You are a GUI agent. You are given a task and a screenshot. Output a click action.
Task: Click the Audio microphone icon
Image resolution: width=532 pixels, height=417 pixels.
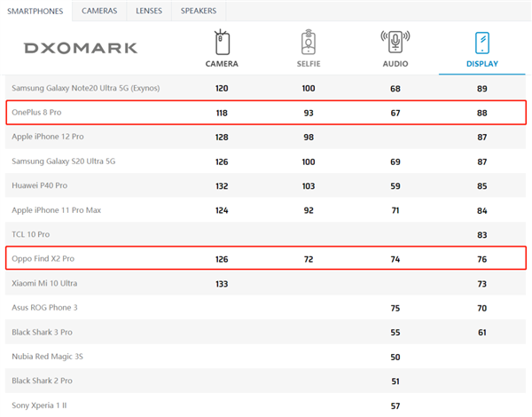[395, 43]
